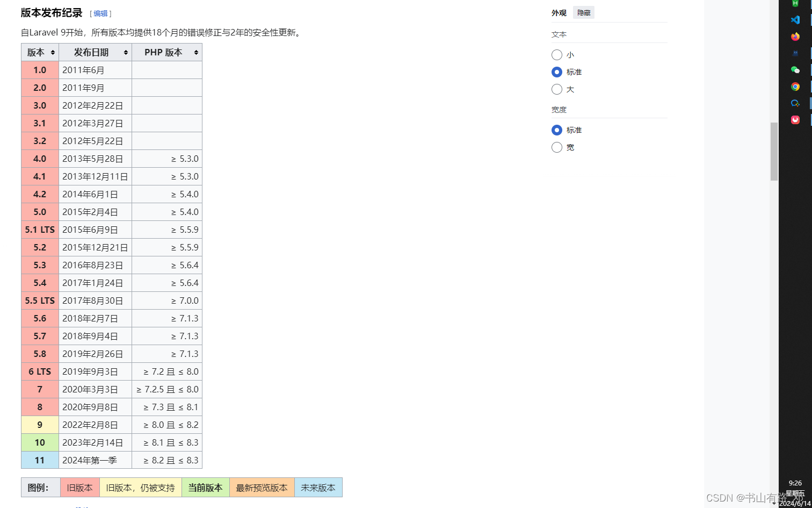Click date cell 2013年12月11日
The width and height of the screenshot is (812, 508).
click(x=96, y=176)
